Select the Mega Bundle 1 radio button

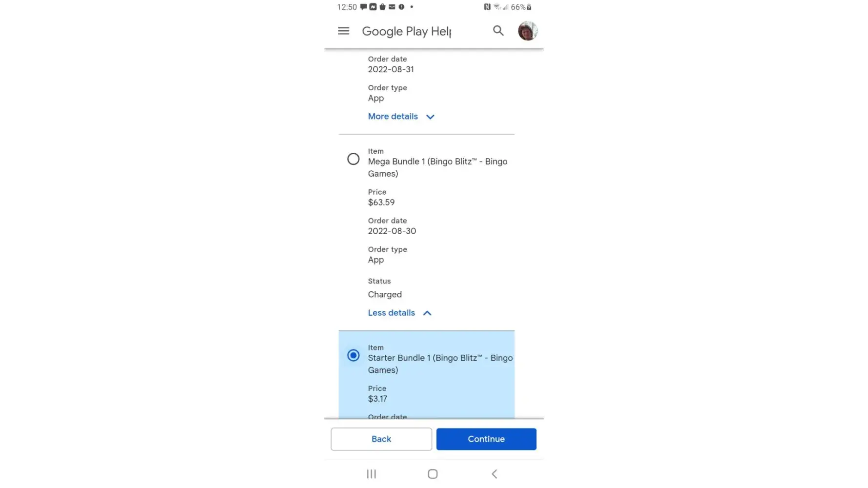pos(353,159)
